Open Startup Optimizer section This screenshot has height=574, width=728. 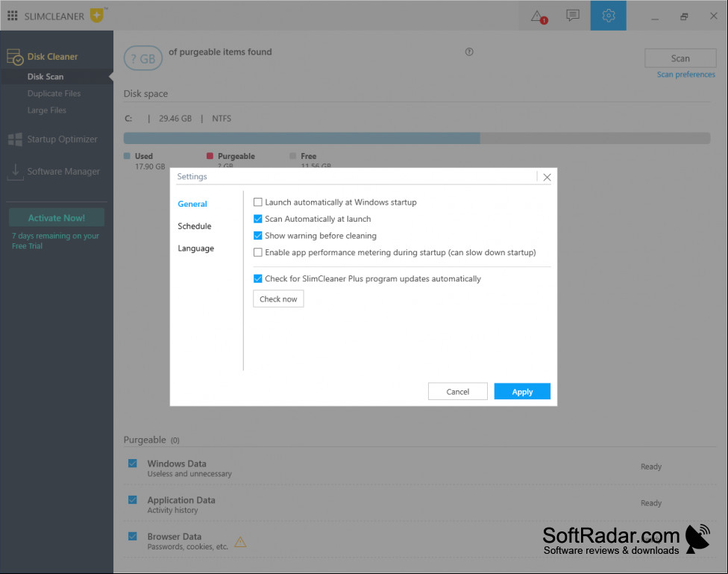[x=62, y=140]
